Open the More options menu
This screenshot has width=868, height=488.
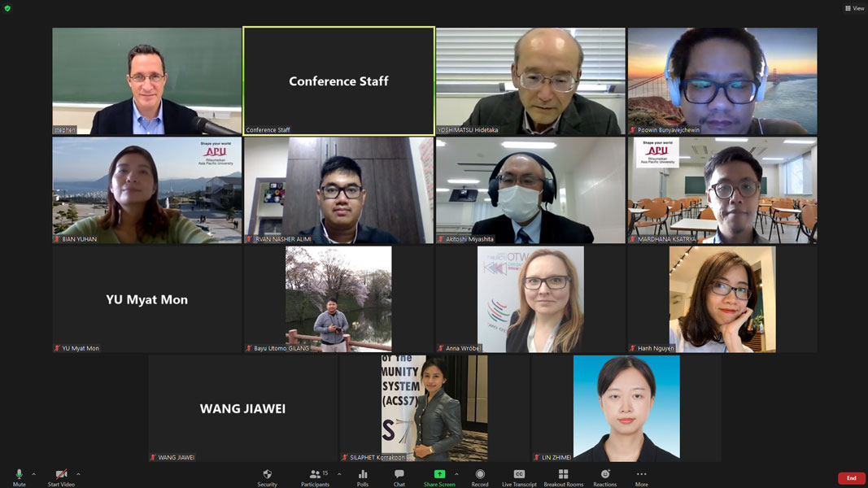click(x=641, y=475)
